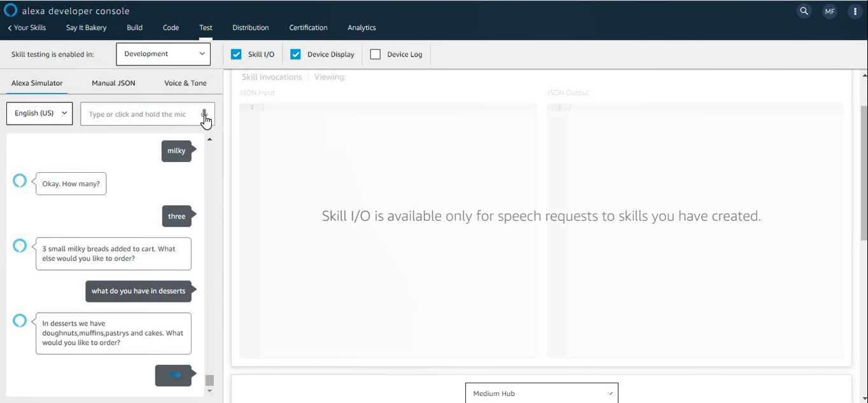Viewport: 868px width, 403px height.
Task: Click Alexa avatar beside '3 small milky breads' reply
Action: [x=20, y=245]
